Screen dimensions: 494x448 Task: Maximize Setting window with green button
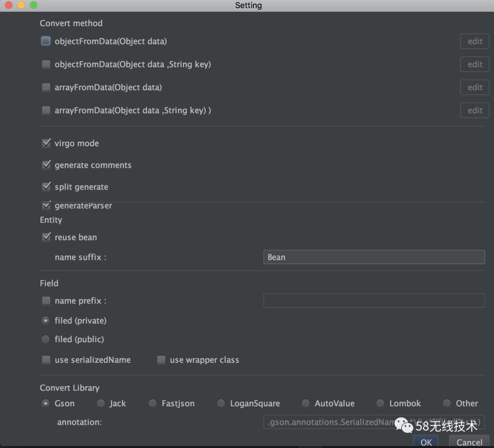coord(33,5)
